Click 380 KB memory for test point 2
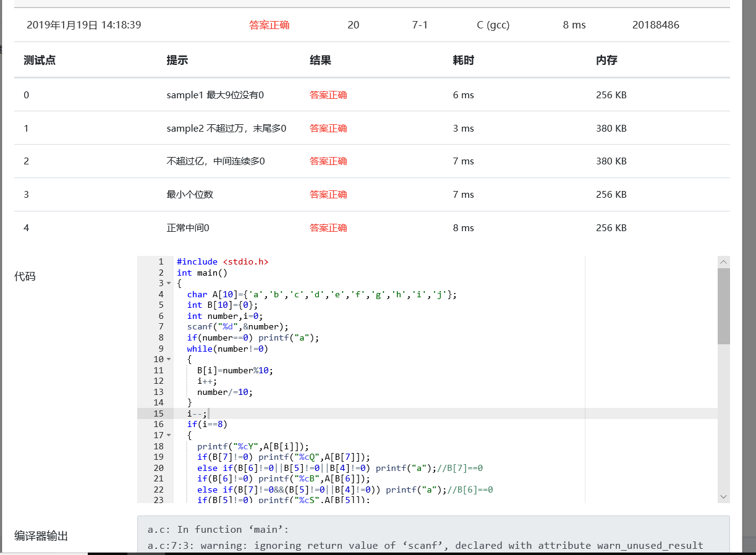The height and width of the screenshot is (555, 756). 611,161
